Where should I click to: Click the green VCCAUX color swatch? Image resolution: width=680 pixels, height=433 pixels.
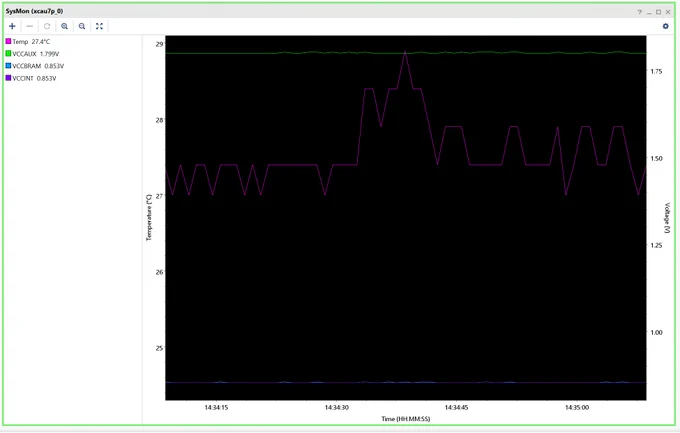(8, 53)
